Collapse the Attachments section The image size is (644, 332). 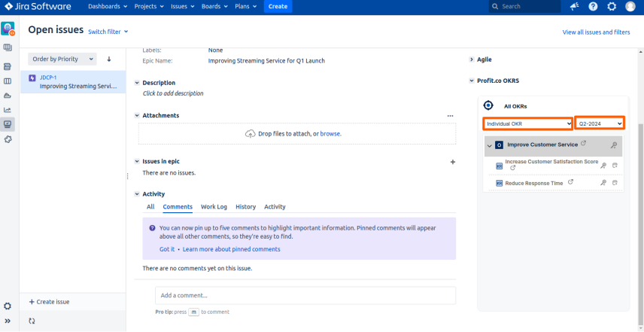coord(137,116)
